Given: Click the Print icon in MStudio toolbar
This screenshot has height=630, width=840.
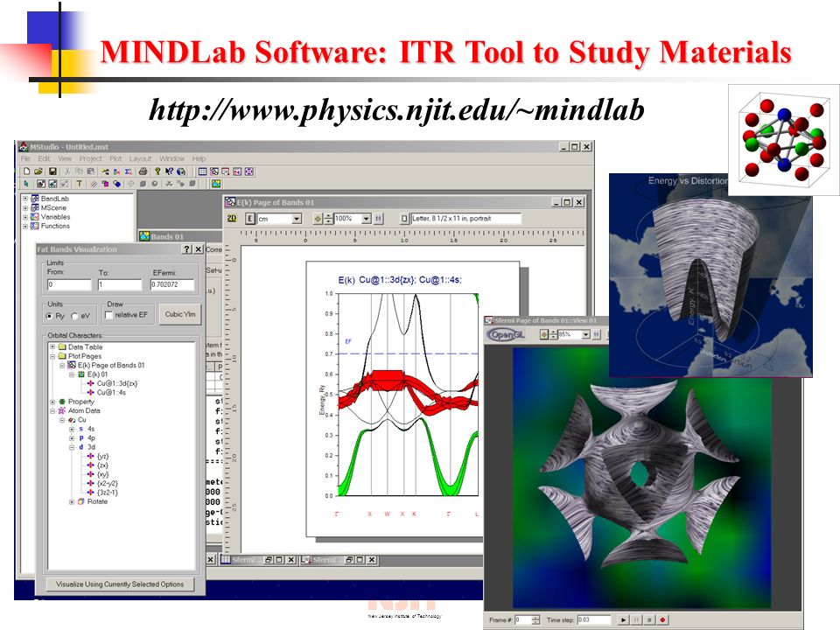Looking at the screenshot, I should [x=143, y=171].
